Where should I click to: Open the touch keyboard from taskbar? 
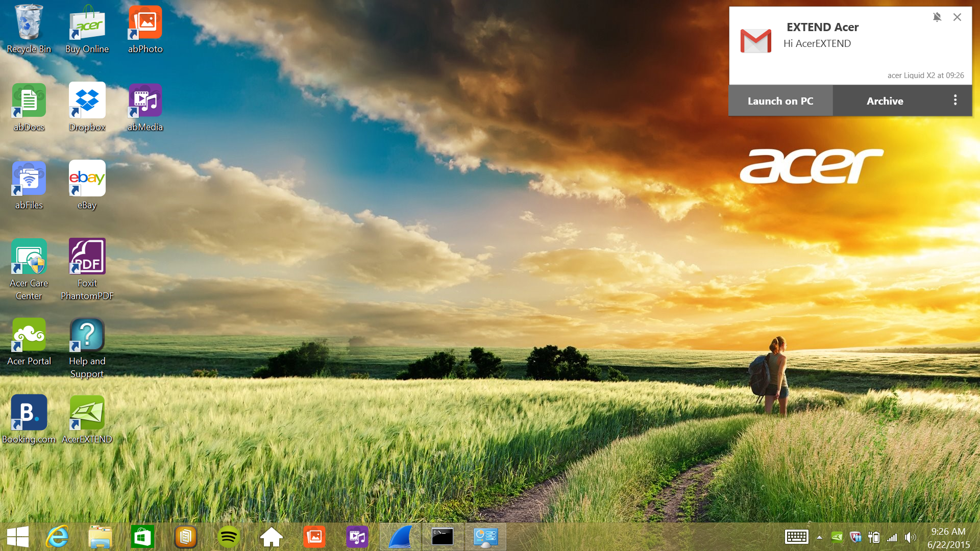pos(796,537)
